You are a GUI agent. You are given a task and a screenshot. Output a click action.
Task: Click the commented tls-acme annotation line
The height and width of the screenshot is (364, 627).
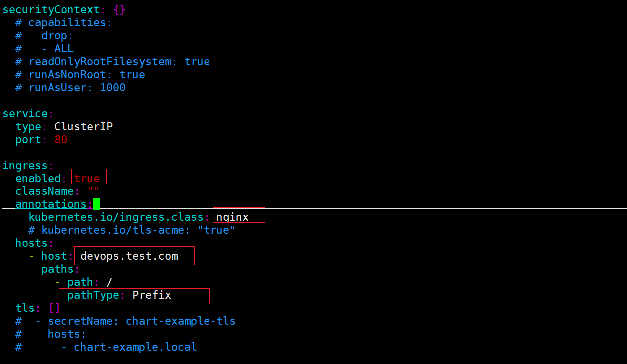132,230
